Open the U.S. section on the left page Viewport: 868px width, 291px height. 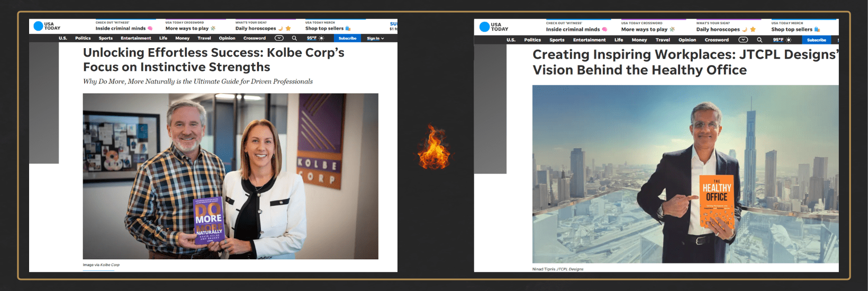pyautogui.click(x=63, y=38)
